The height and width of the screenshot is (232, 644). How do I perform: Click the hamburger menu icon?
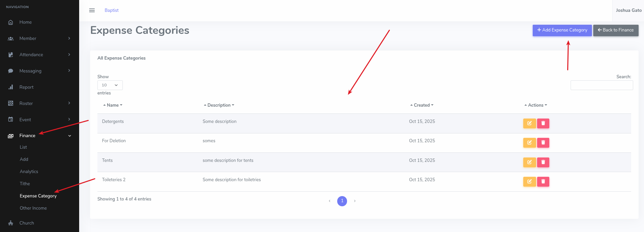coord(92,10)
